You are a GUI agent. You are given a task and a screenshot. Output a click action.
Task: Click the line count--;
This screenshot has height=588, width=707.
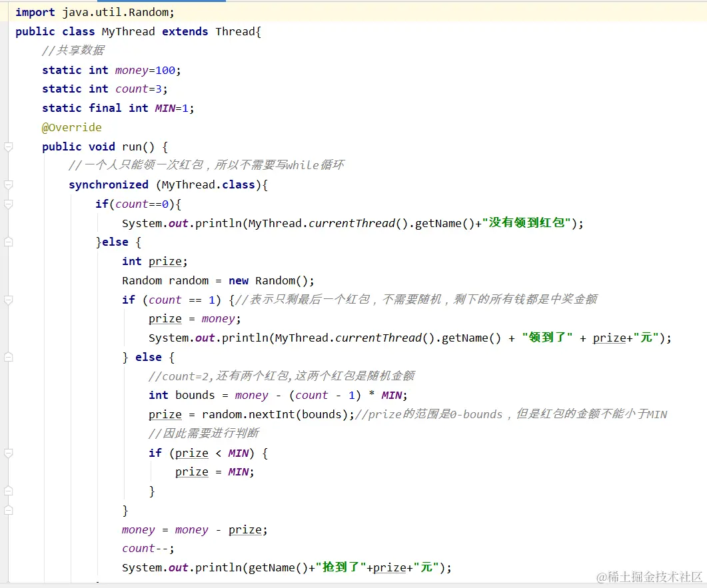tap(148, 549)
